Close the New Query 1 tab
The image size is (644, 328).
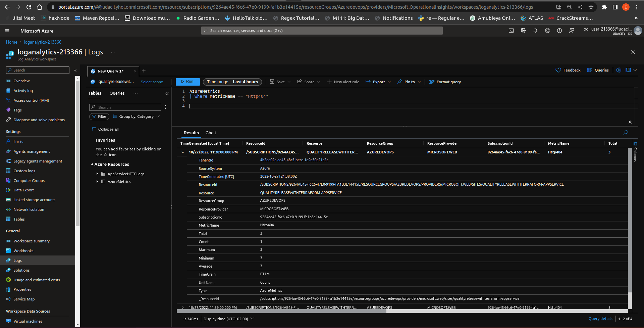135,71
